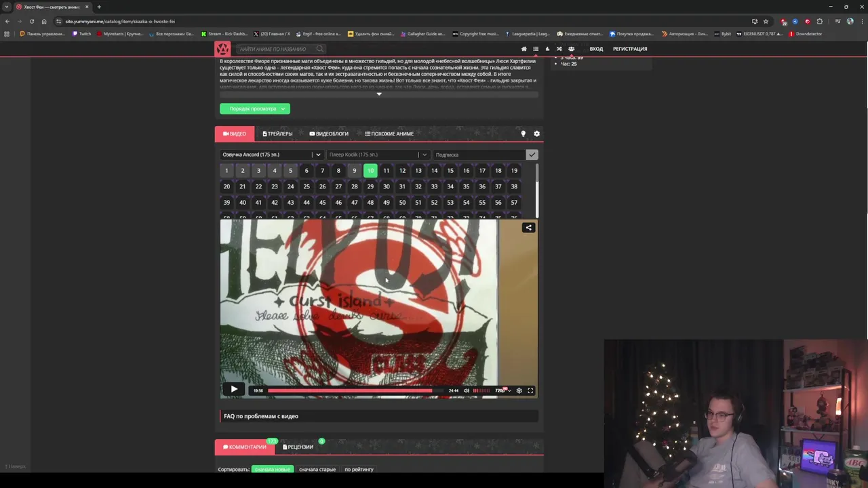Switch to the Похожие аниме tab

389,134
